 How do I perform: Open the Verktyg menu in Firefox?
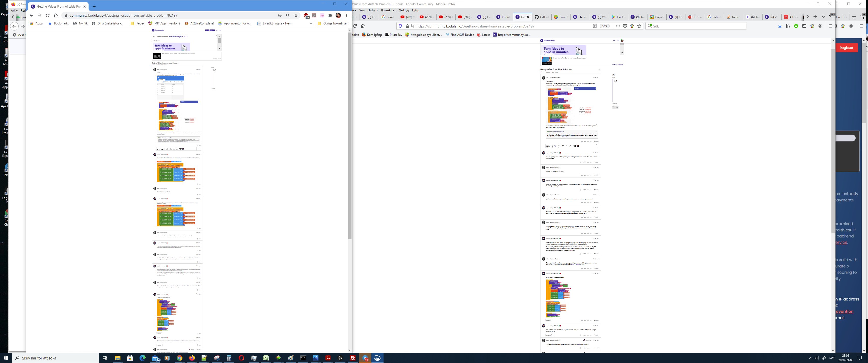[404, 10]
